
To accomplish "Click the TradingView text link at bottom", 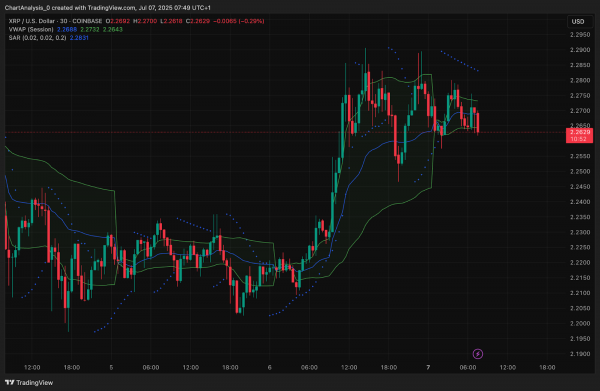I will tap(34, 383).
